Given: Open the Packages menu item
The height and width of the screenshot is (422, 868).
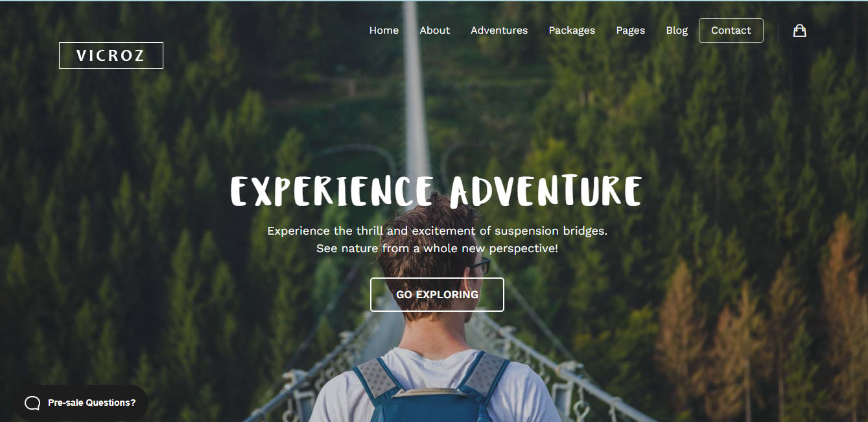Looking at the screenshot, I should [572, 30].
